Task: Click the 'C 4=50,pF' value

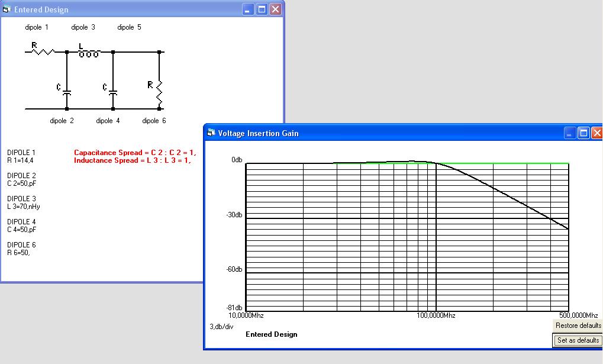Action: [x=21, y=230]
